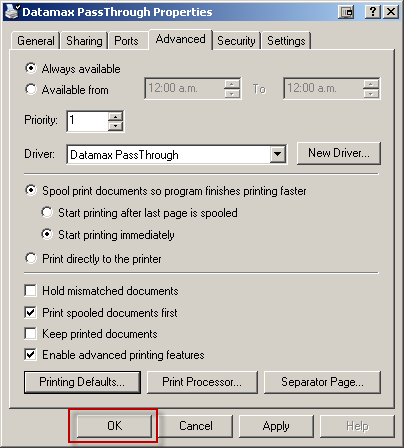Click into the Priority input field
Viewport: 404px width, 448px height.
87,121
